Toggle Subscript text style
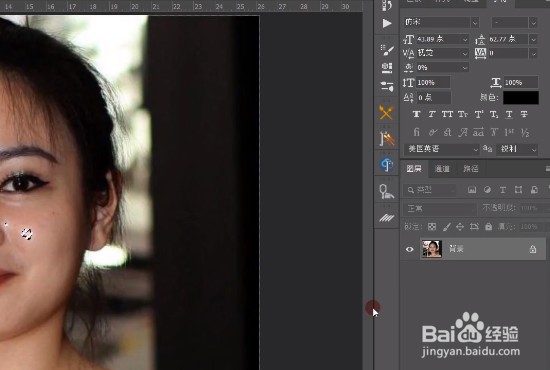This screenshot has height=370, width=550. pyautogui.click(x=494, y=114)
